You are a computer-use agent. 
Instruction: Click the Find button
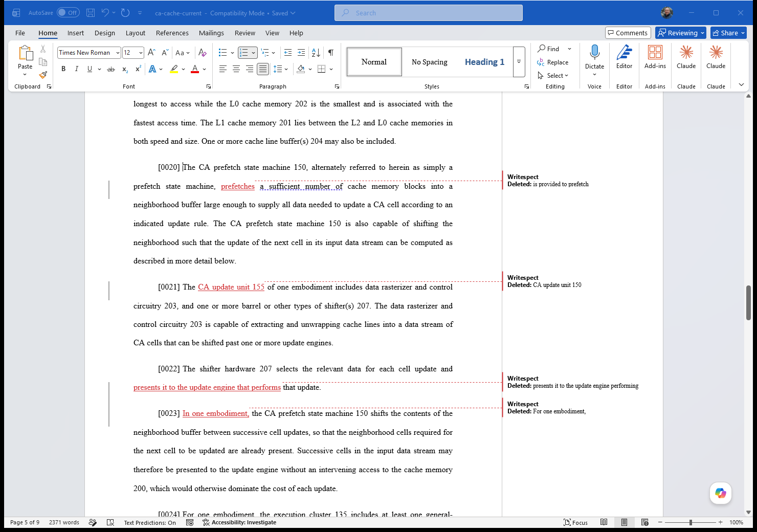pos(548,49)
